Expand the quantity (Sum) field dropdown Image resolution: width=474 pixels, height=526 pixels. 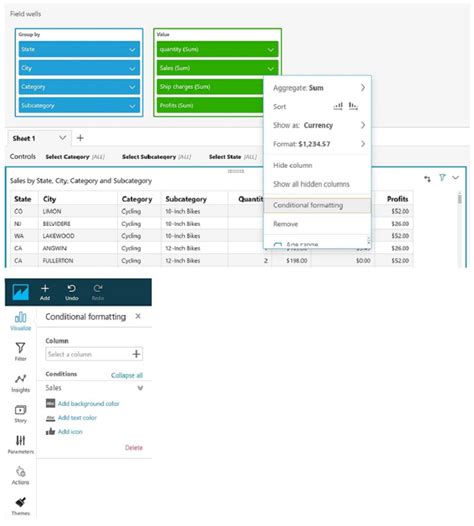click(x=270, y=50)
